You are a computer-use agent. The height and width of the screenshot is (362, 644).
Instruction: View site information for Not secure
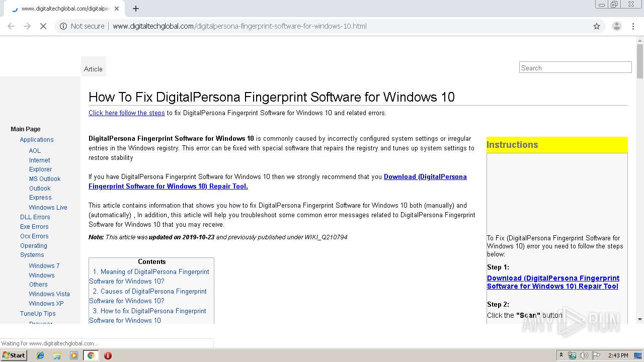click(x=83, y=26)
